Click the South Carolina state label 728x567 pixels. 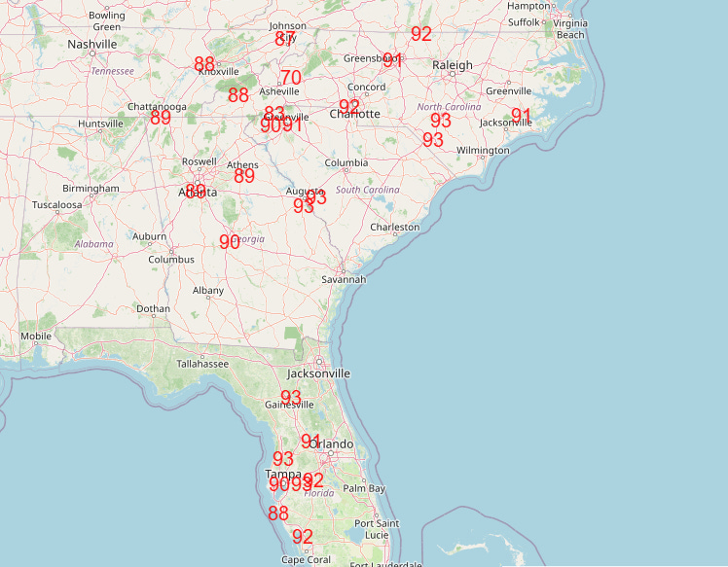[x=368, y=190]
